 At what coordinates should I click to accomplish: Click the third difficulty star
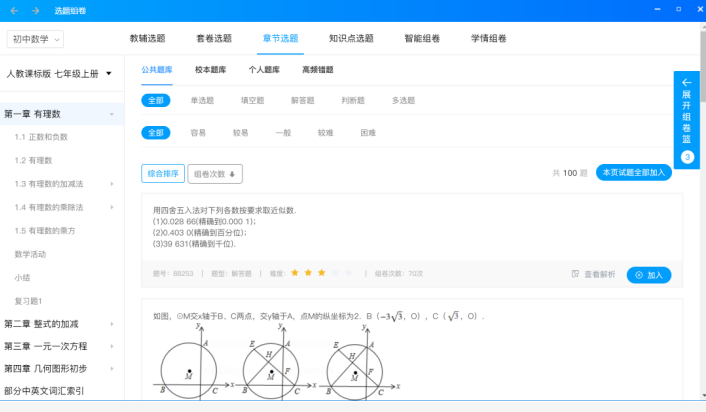point(321,273)
